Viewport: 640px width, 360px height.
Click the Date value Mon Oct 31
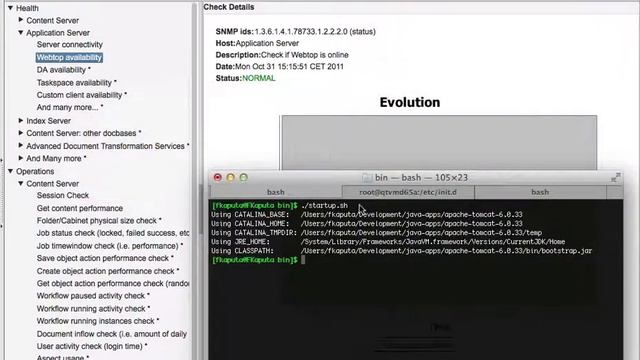pos(289,67)
